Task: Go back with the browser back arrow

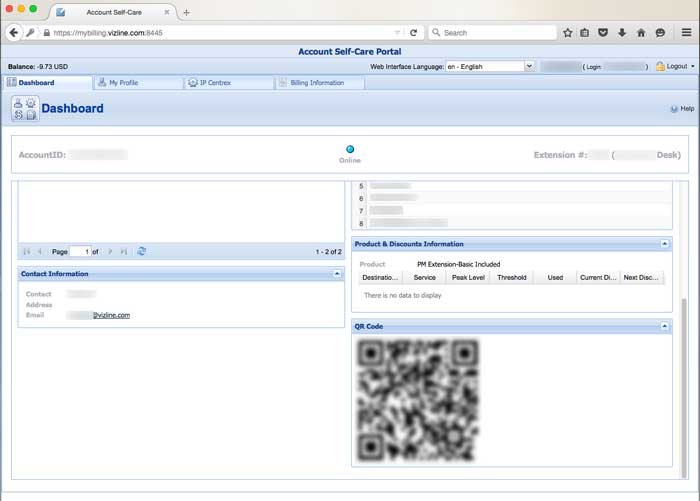Action: pos(13,33)
